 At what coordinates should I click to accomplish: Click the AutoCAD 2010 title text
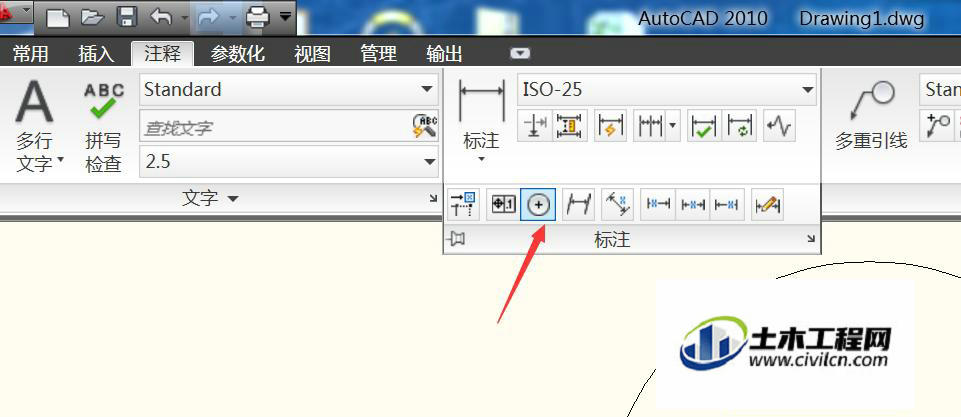(702, 18)
